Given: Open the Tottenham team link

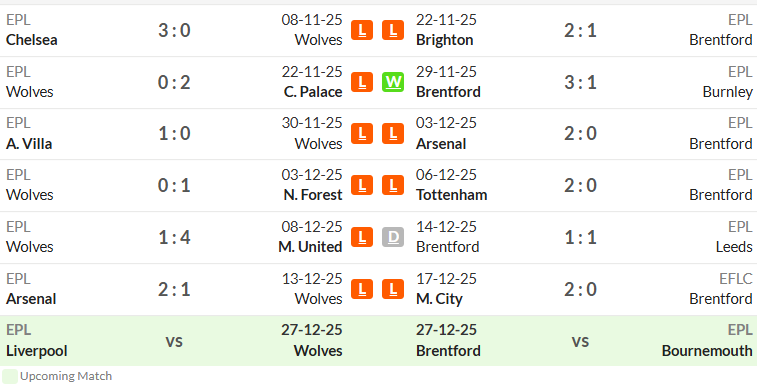Looking at the screenshot, I should pos(451,195).
